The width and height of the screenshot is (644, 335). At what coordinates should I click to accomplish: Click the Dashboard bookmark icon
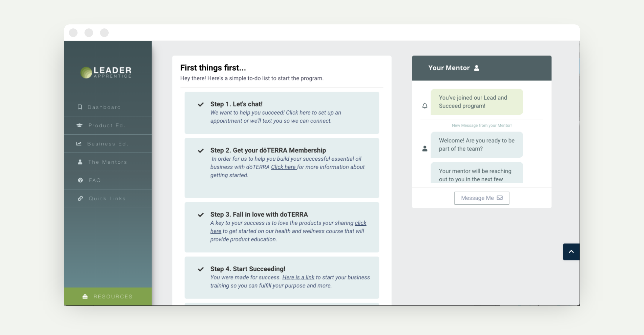pos(80,107)
